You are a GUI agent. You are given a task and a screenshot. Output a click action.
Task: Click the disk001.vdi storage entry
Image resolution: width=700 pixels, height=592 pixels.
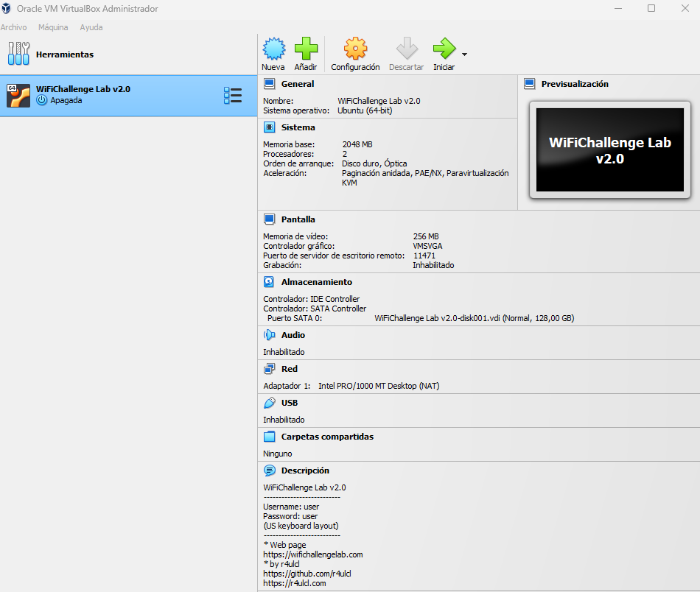click(474, 319)
